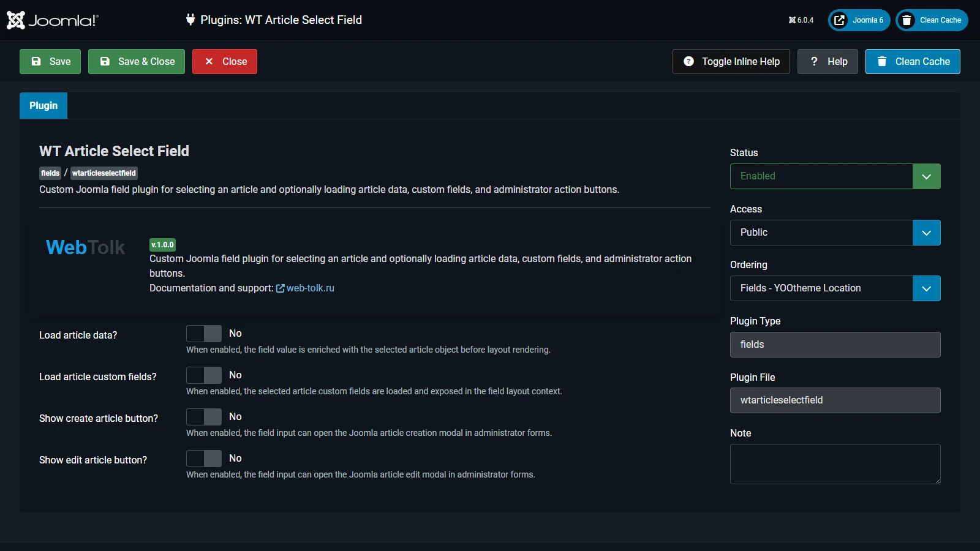The width and height of the screenshot is (980, 551).
Task: Toggle Load article custom fields switch
Action: tap(204, 375)
